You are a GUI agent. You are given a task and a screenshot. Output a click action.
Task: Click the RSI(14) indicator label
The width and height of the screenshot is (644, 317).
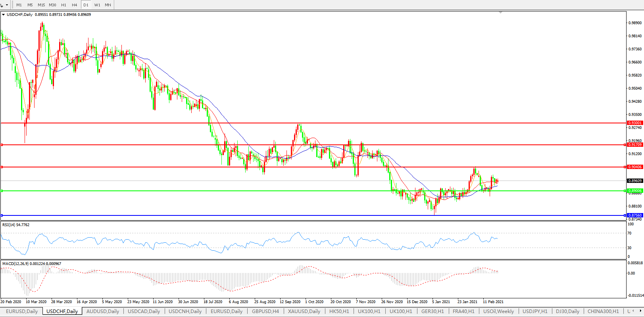[16, 225]
